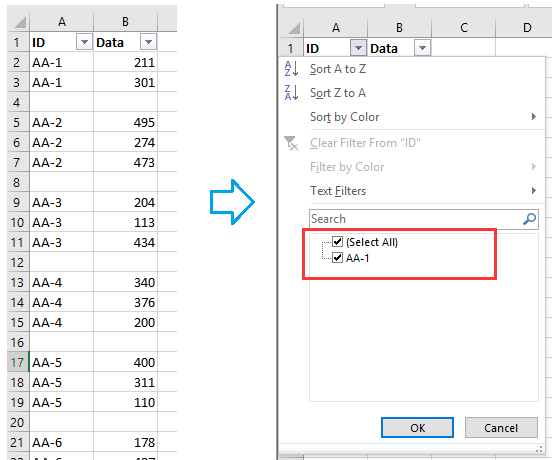Click the dialog resize grip dots
This screenshot has width=554, height=460.
539,449
